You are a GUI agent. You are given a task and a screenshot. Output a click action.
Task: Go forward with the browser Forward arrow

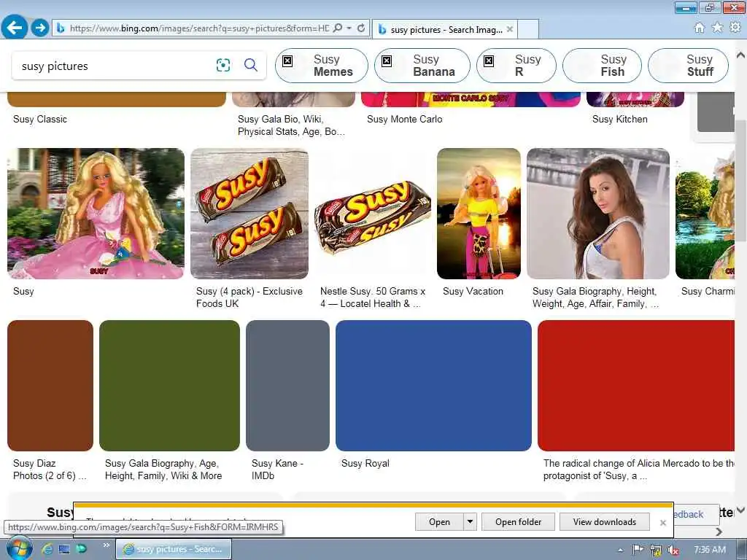tap(40, 28)
